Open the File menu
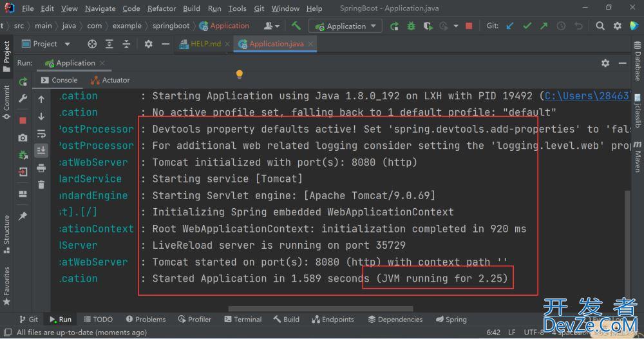Viewport: 644px width, 339px height. 28,8
